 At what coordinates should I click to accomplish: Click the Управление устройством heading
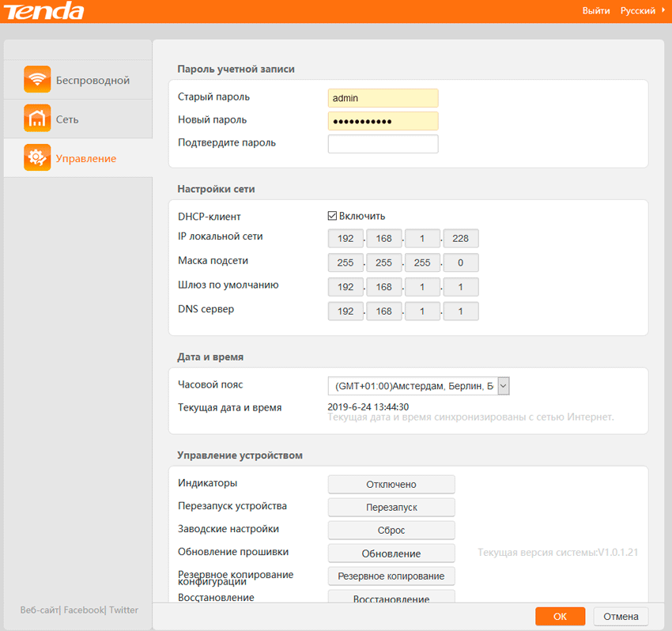(240, 455)
